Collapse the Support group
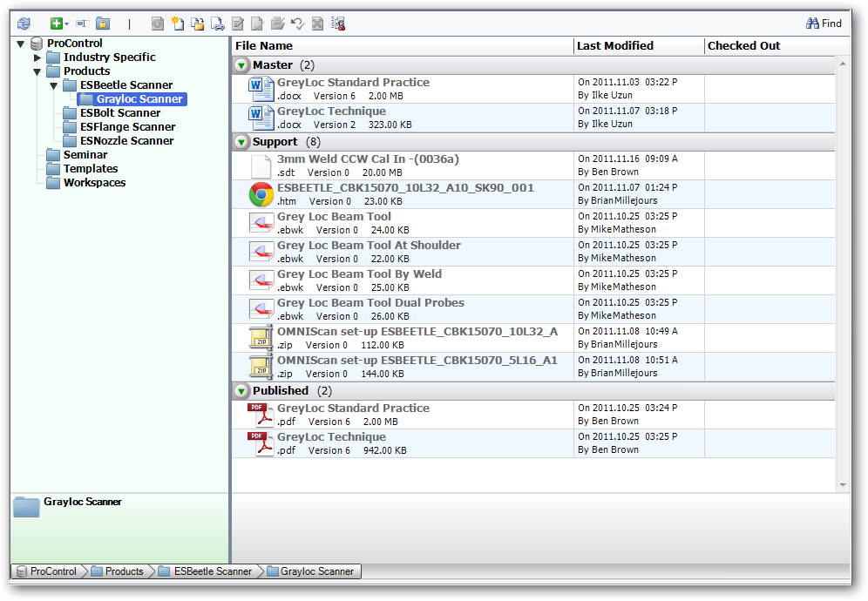 click(x=241, y=142)
